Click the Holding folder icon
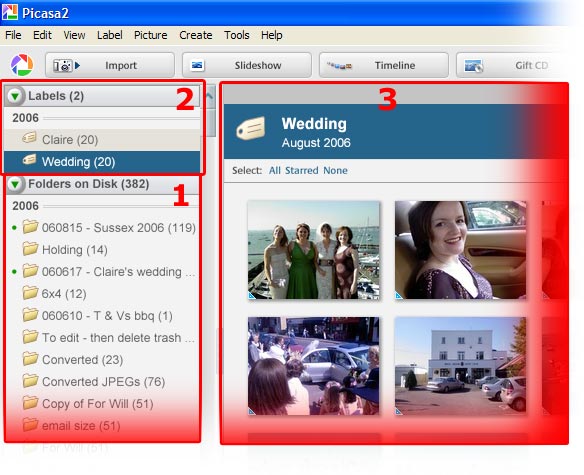Viewport: 584px width, 475px height. click(30, 248)
